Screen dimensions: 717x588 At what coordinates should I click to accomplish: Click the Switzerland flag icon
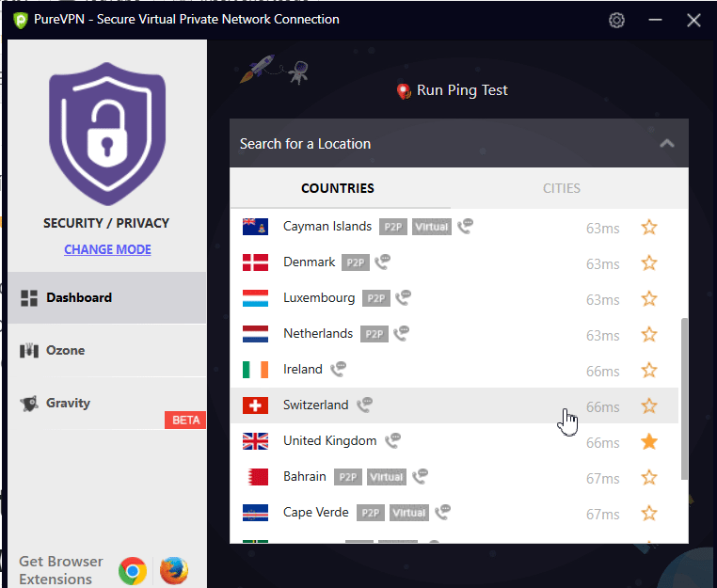tap(255, 405)
